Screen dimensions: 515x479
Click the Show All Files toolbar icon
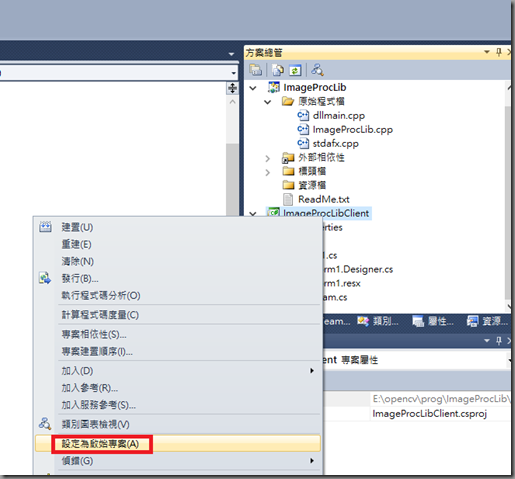(x=278, y=70)
